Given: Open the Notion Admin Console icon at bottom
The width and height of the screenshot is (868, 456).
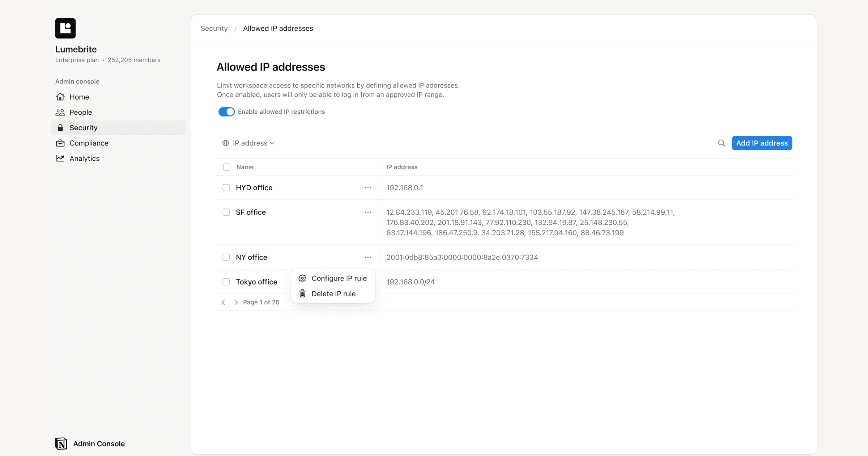Looking at the screenshot, I should coord(61,443).
